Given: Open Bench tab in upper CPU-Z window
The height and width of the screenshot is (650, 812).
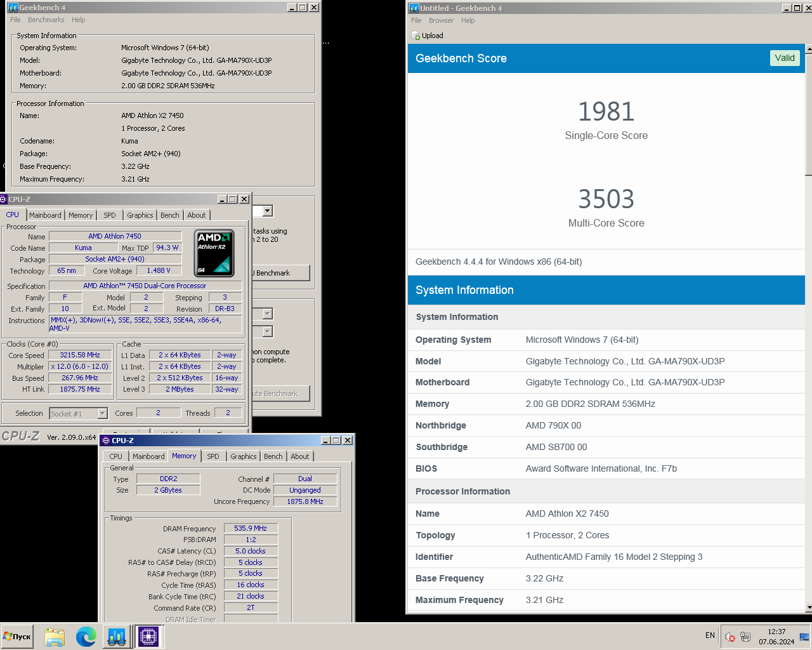Looking at the screenshot, I should coord(169,215).
